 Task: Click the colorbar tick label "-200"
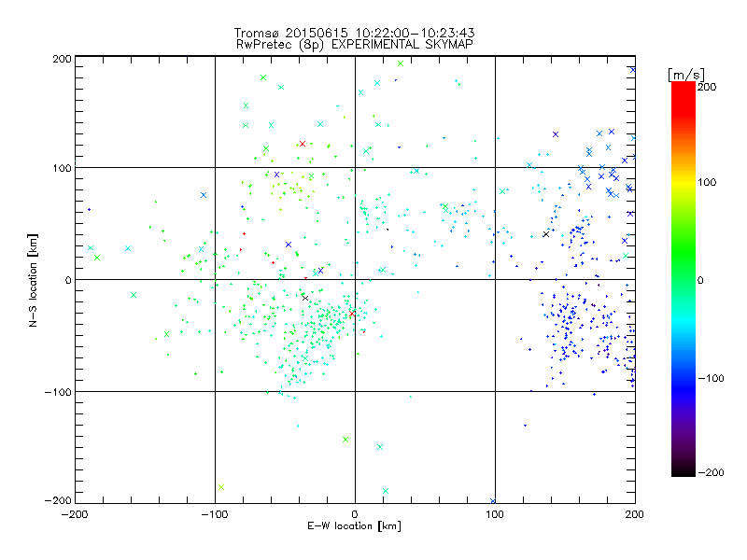pos(711,472)
